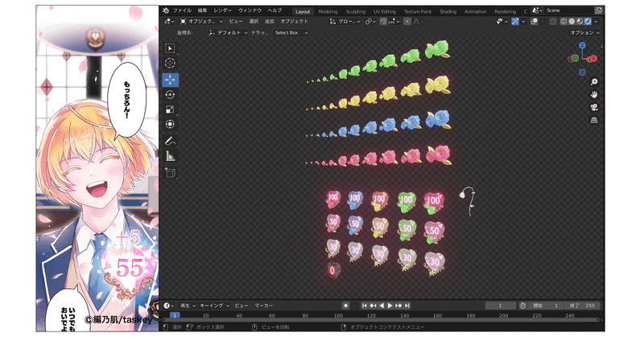Toggle snapping magnet in the header
Image resolution: width=644 pixels, height=337 pixels.
point(383,22)
